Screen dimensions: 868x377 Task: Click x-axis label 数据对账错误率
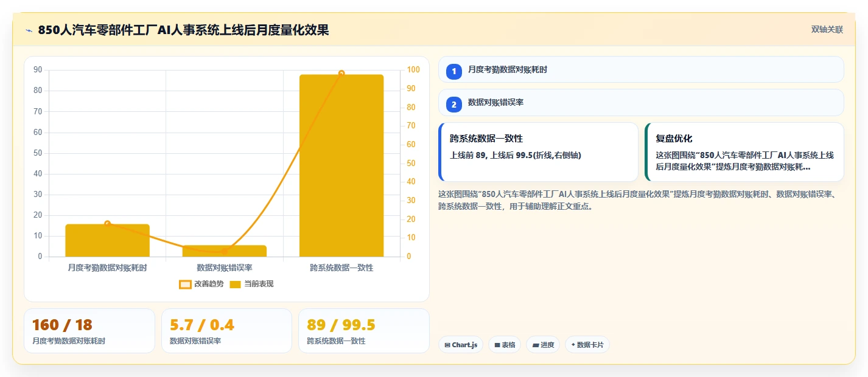tap(224, 268)
